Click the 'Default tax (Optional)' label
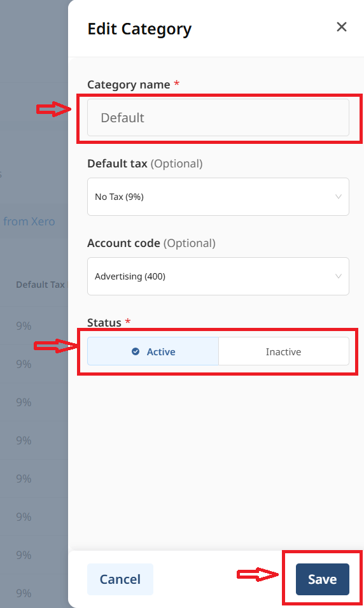Viewport: 364px width, 608px height. pos(144,164)
